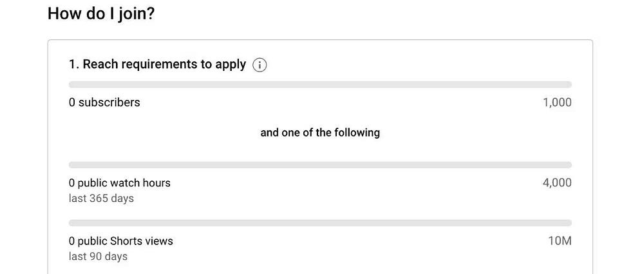Viewport: 644px width, 274px height.
Task: Click the public watch hours progress bar
Action: point(320,165)
